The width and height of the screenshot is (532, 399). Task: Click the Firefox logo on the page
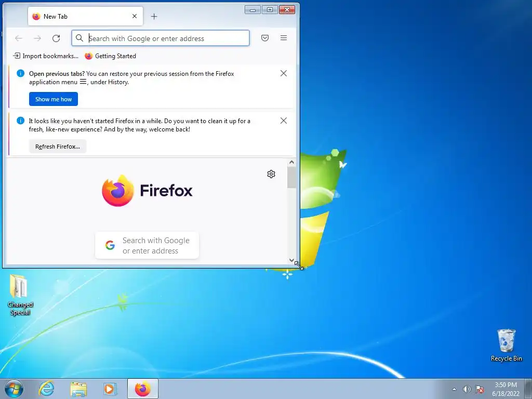coord(147,190)
